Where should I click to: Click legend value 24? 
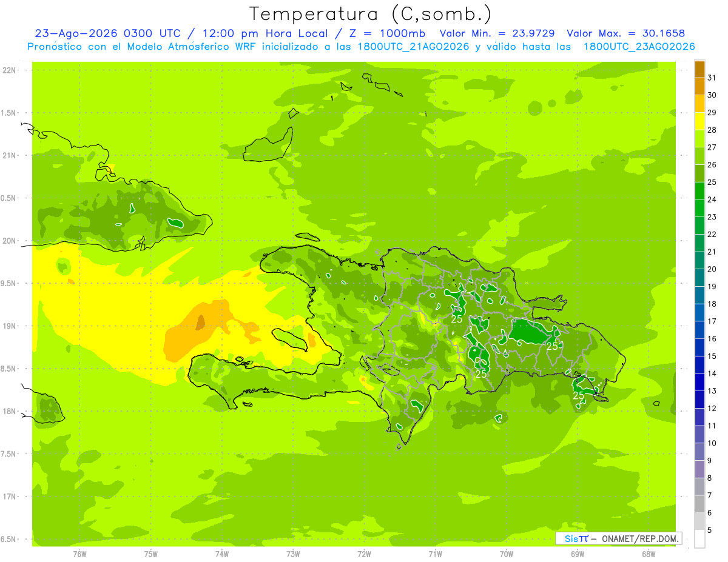pos(712,200)
